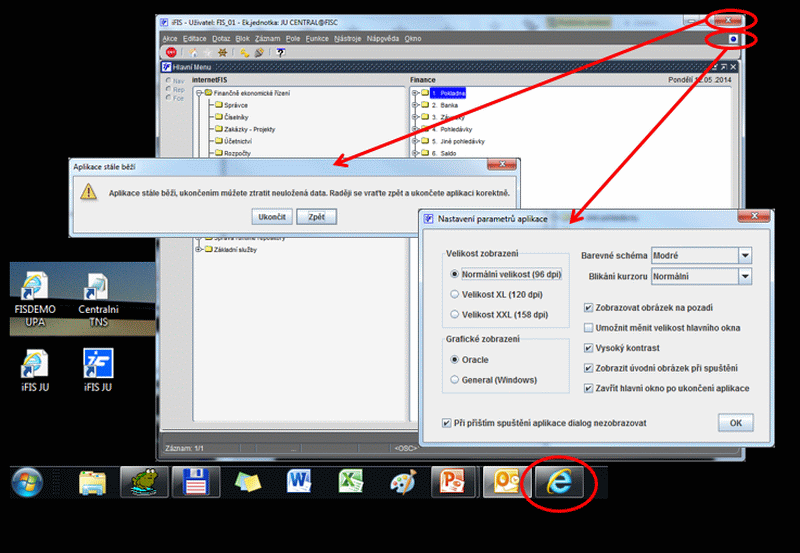Open the Nápověda menu

[x=383, y=39]
